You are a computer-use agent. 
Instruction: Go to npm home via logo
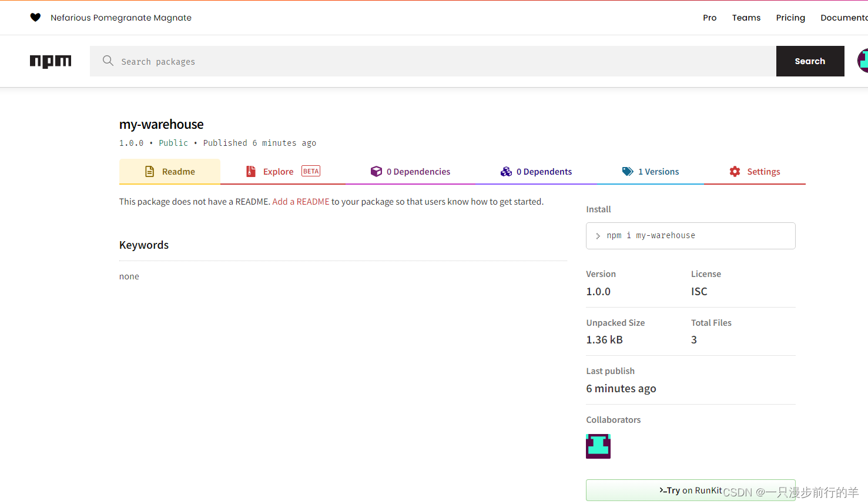pyautogui.click(x=51, y=61)
